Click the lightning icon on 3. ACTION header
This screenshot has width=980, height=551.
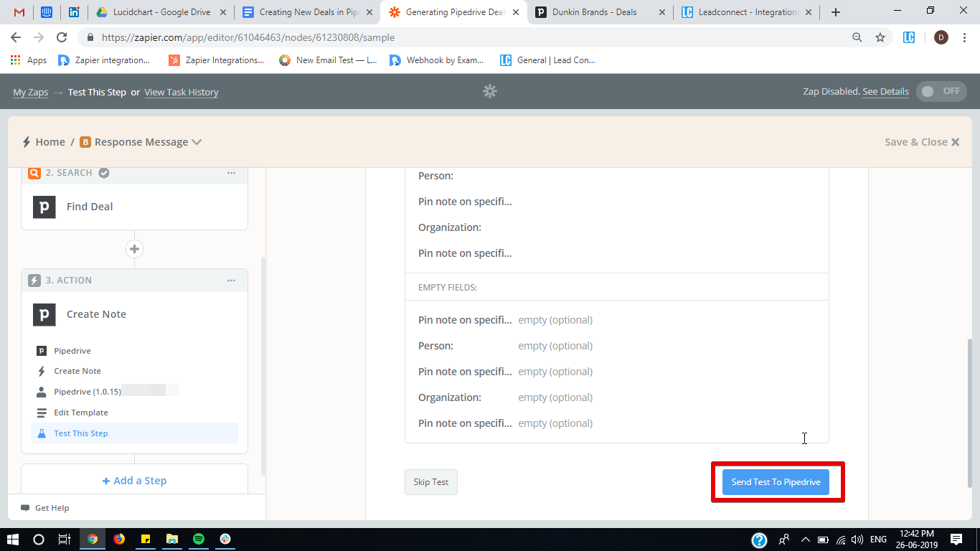tap(34, 281)
